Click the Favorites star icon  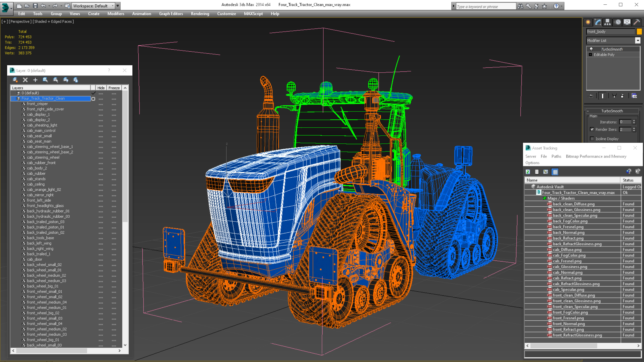click(x=544, y=6)
